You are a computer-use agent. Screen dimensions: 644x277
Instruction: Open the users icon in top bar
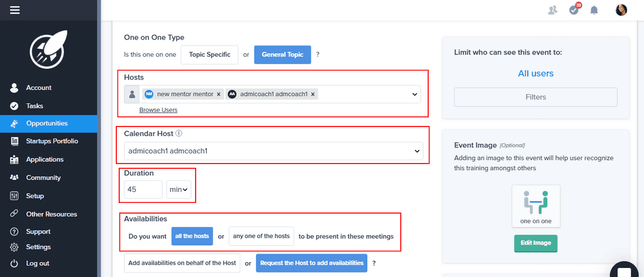(x=552, y=10)
